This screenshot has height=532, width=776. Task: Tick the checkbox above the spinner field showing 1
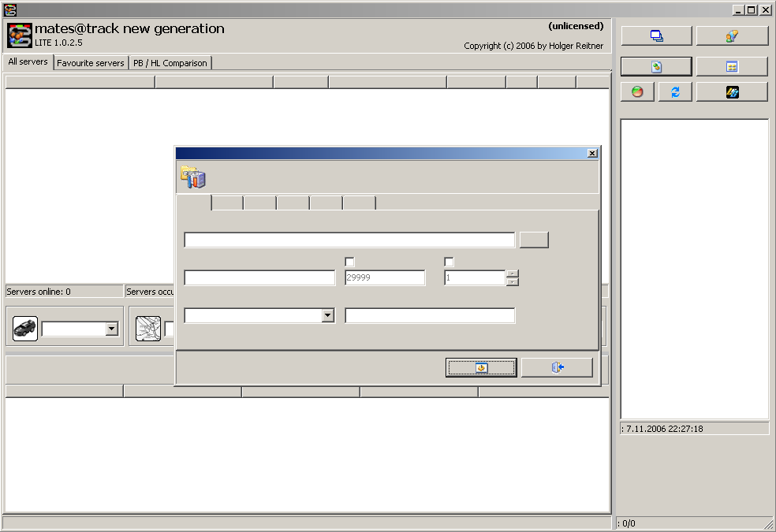(449, 262)
